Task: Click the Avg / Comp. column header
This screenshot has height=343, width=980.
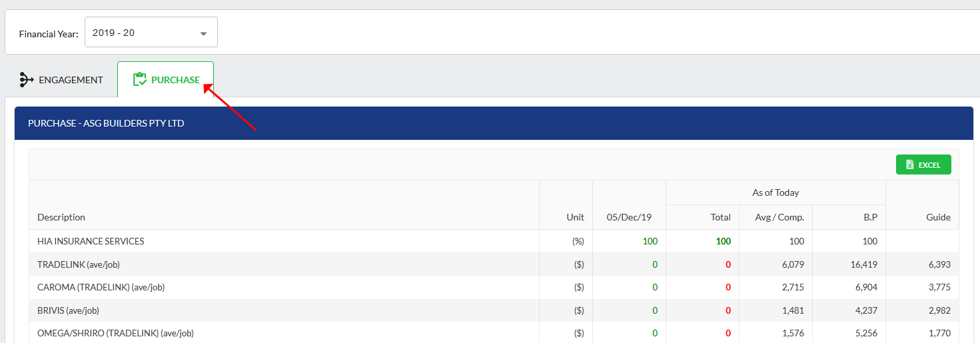Action: [x=779, y=217]
